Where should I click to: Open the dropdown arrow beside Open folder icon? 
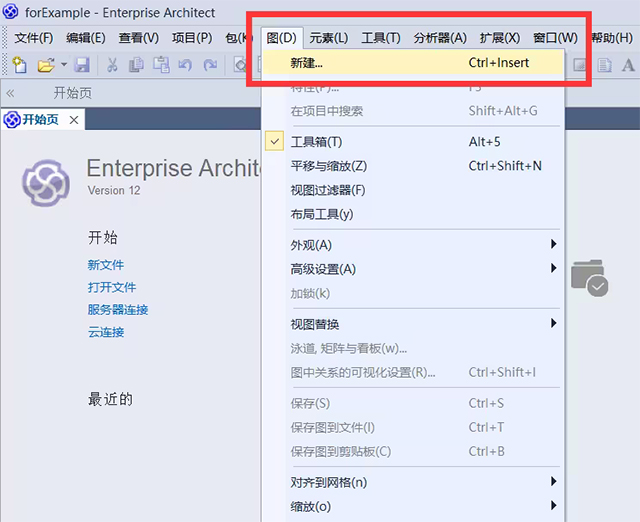(x=64, y=64)
